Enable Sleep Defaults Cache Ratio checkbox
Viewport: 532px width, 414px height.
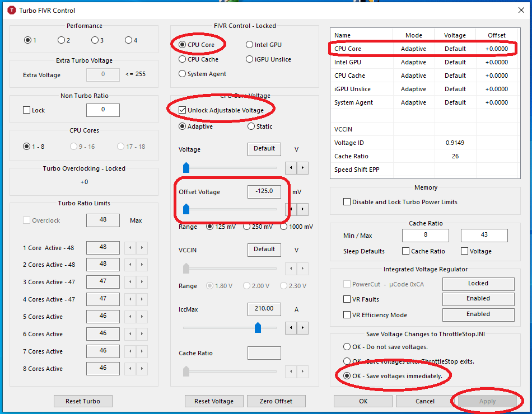405,251
